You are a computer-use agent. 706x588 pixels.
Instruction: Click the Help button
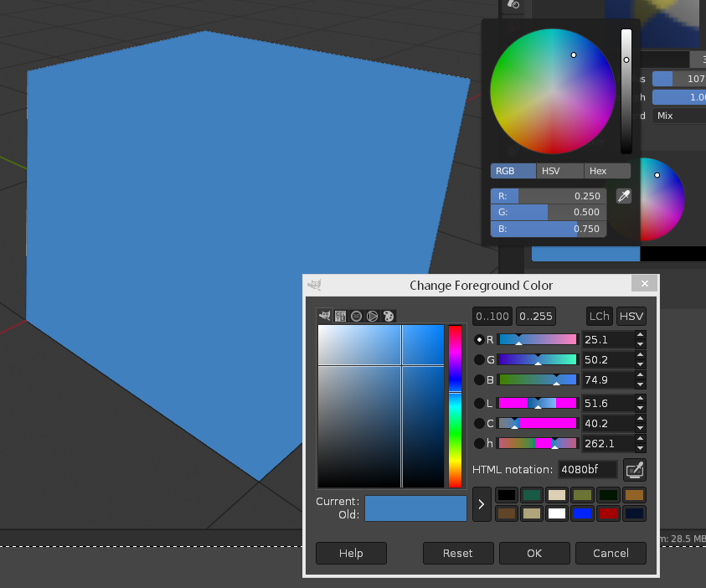351,553
